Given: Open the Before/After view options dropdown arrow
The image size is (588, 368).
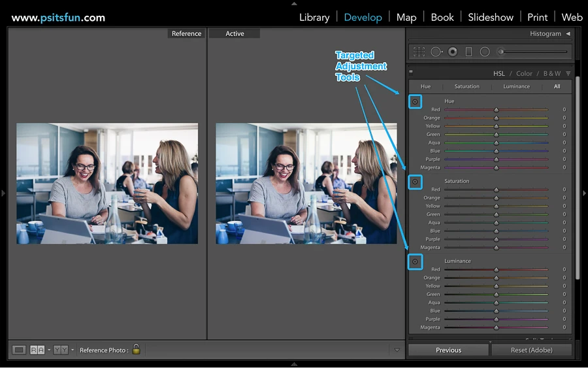Looking at the screenshot, I should point(73,350).
